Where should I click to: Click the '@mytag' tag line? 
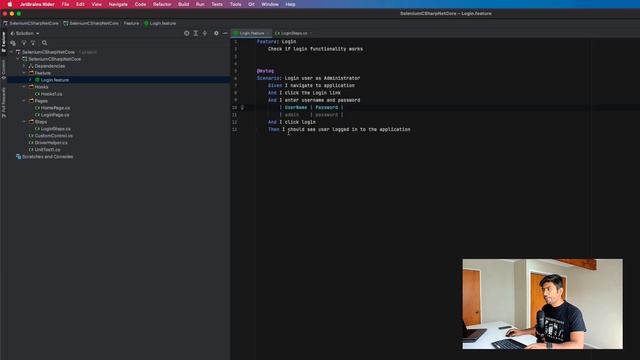click(265, 71)
